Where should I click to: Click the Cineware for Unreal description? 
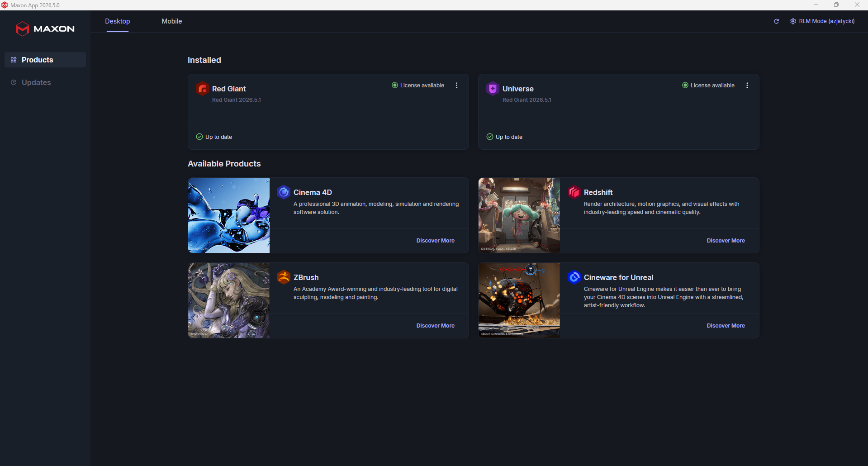click(664, 297)
